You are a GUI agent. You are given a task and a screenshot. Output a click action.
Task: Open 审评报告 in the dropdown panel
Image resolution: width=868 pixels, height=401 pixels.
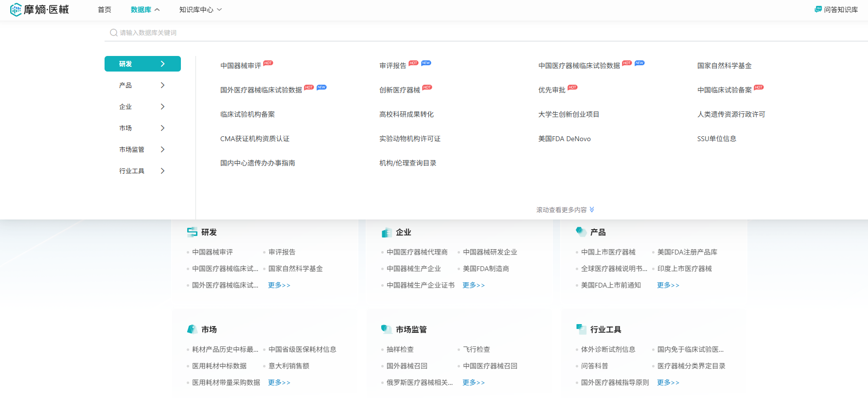point(393,66)
